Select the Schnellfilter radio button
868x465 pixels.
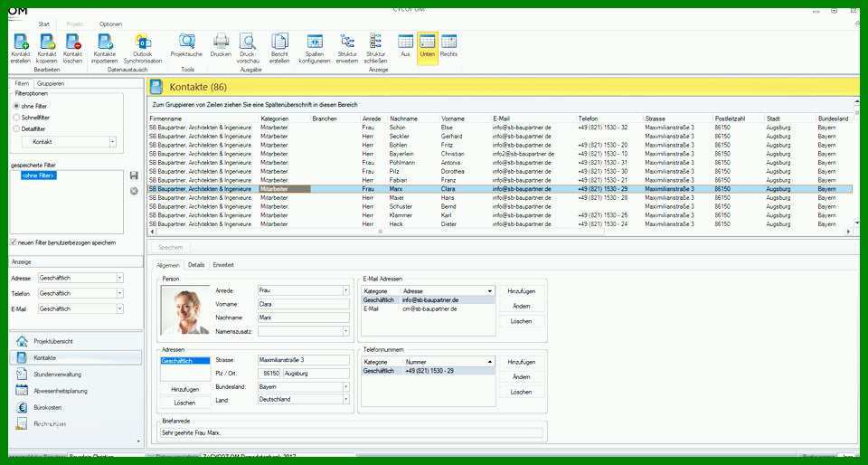pyautogui.click(x=16, y=118)
